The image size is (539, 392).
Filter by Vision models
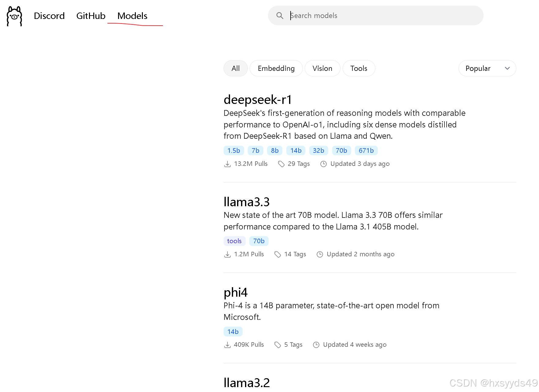click(x=322, y=68)
